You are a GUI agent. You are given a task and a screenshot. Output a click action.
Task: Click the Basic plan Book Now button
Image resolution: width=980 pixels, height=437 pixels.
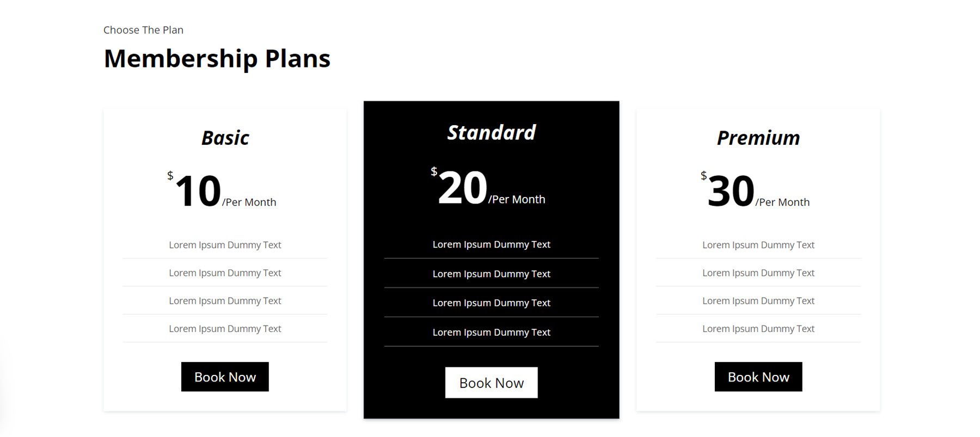click(x=224, y=377)
